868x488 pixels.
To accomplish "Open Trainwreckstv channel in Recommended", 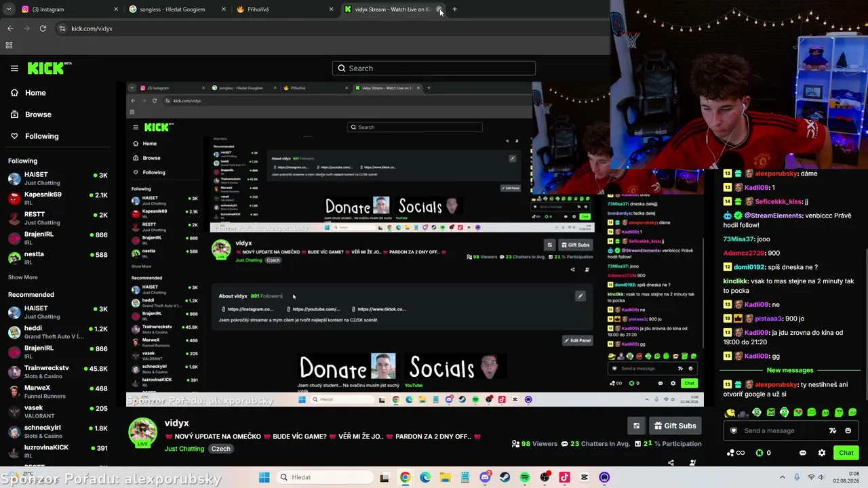I will [58, 371].
